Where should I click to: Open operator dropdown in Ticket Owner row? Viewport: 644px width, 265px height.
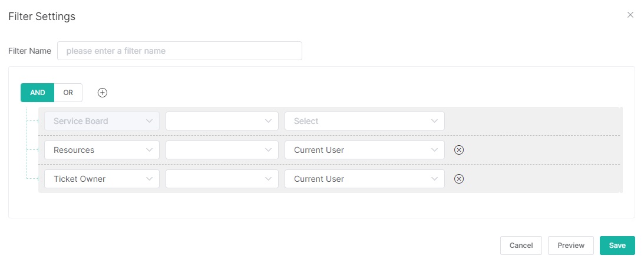click(x=222, y=179)
